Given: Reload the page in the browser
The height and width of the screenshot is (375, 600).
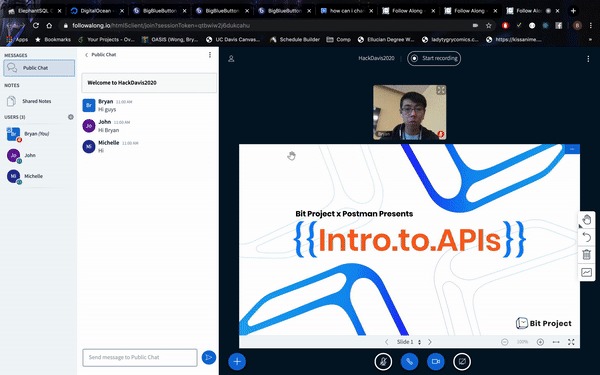Looking at the screenshot, I should (x=36, y=26).
